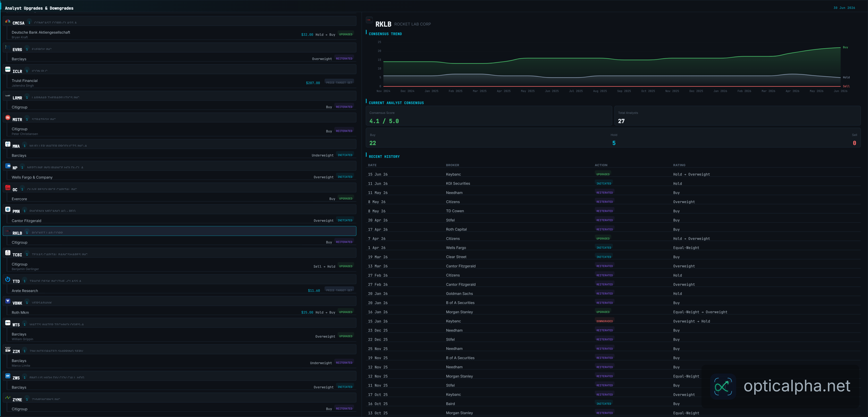Click the Hold line label on consensus chart
868x417 pixels.
click(846, 78)
